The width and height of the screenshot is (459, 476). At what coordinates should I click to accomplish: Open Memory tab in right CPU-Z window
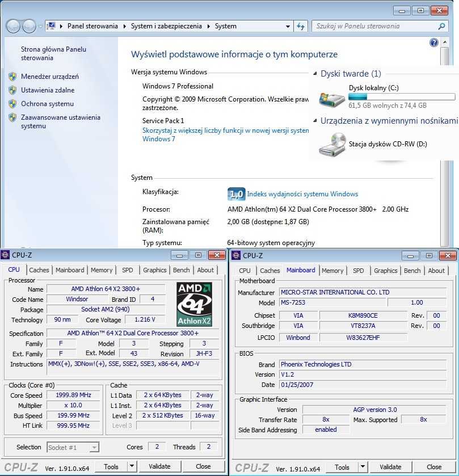click(332, 271)
